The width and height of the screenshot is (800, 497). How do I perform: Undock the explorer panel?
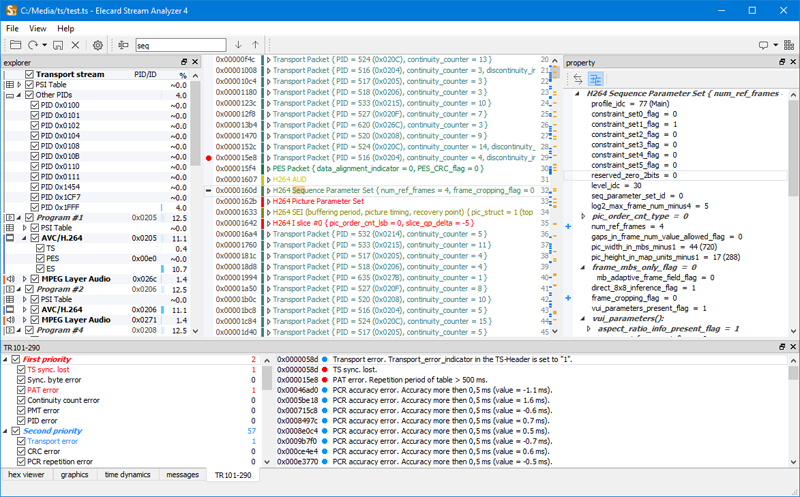pyautogui.click(x=184, y=62)
